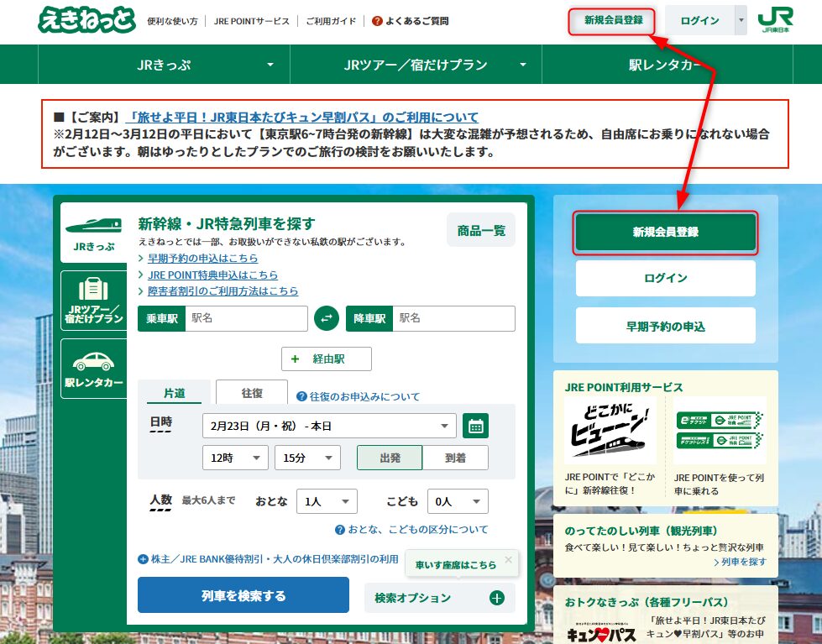This screenshot has height=644, width=822.
Task: Open the hour dropdown showing 12時
Action: tap(235, 458)
